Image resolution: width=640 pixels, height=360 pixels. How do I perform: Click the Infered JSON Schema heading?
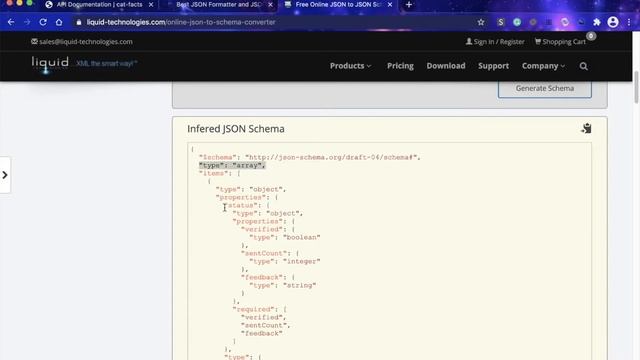click(x=236, y=129)
